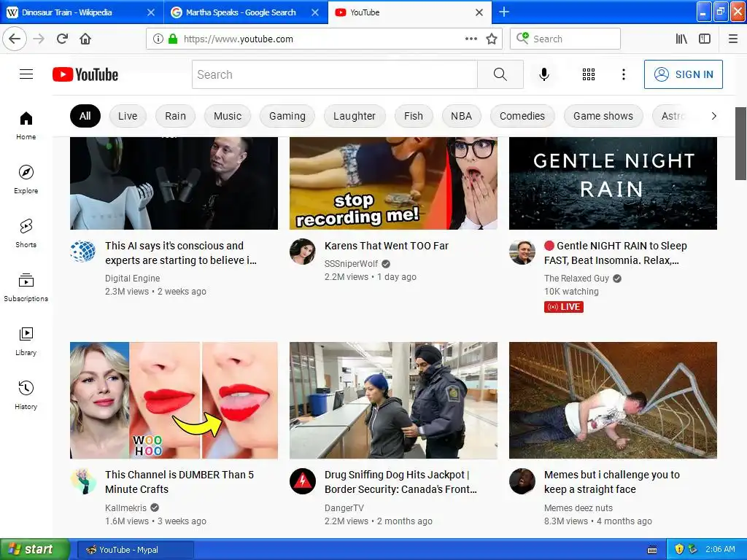Open Shorts in the sidebar
747x560 pixels.
[26, 234]
